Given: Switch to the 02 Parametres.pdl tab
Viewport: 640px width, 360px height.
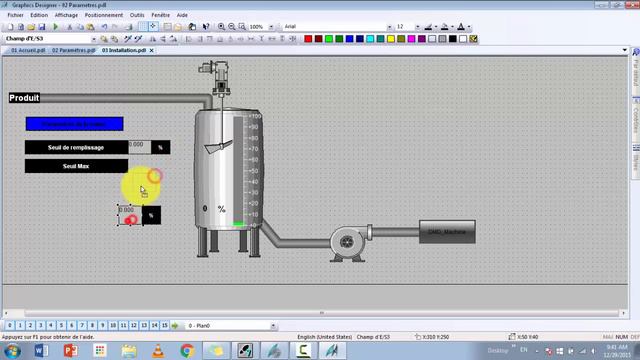Looking at the screenshot, I should click(73, 50).
